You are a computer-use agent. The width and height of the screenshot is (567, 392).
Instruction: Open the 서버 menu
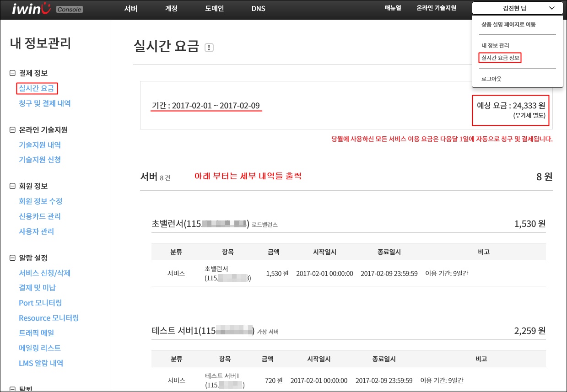131,8
